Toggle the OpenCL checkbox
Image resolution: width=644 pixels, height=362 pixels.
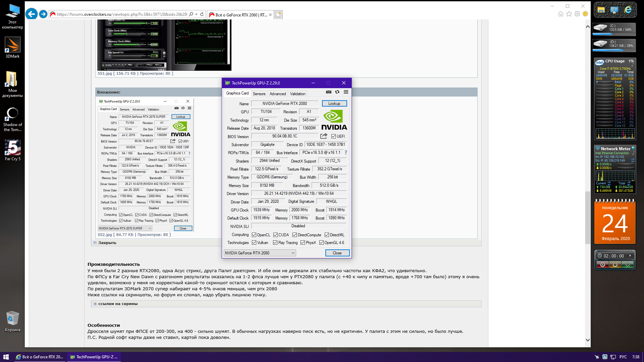(254, 235)
